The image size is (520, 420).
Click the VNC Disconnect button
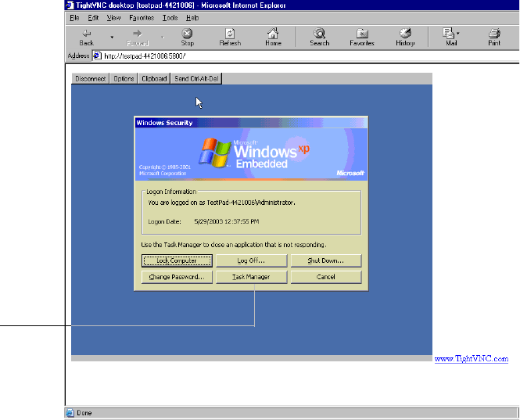click(x=90, y=79)
